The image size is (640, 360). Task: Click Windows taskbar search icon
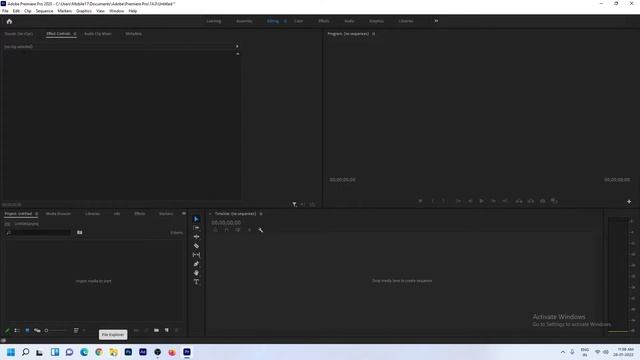click(25, 352)
